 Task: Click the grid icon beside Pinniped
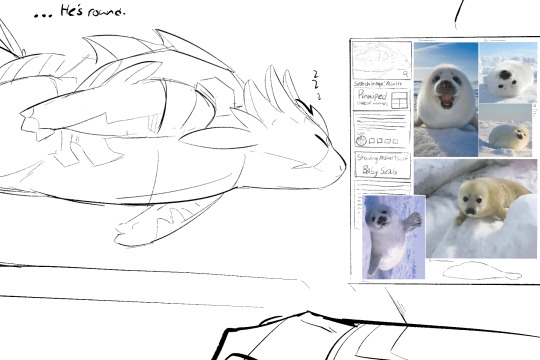399,100
